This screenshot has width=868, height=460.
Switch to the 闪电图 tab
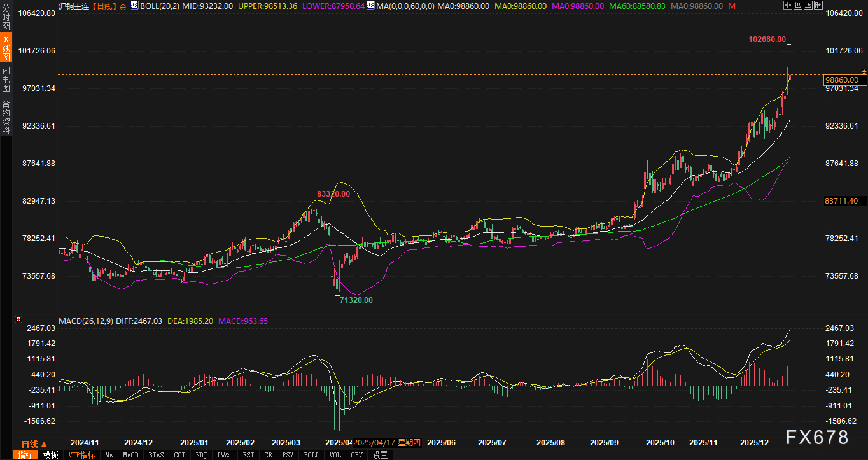pyautogui.click(x=6, y=79)
